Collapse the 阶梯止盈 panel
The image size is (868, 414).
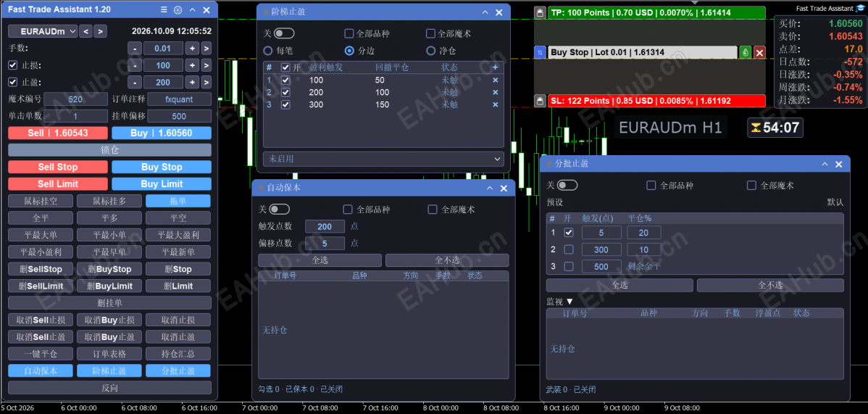485,12
